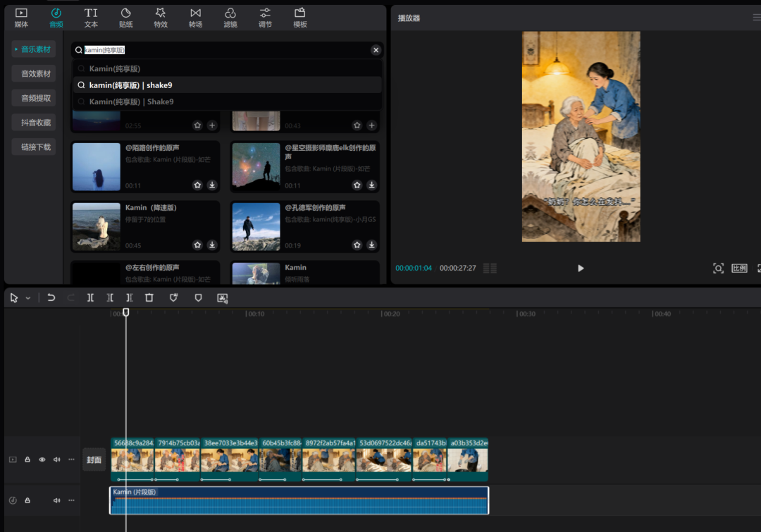The width and height of the screenshot is (761, 532).
Task: Download the @陌路创作的原声 track
Action: [212, 185]
